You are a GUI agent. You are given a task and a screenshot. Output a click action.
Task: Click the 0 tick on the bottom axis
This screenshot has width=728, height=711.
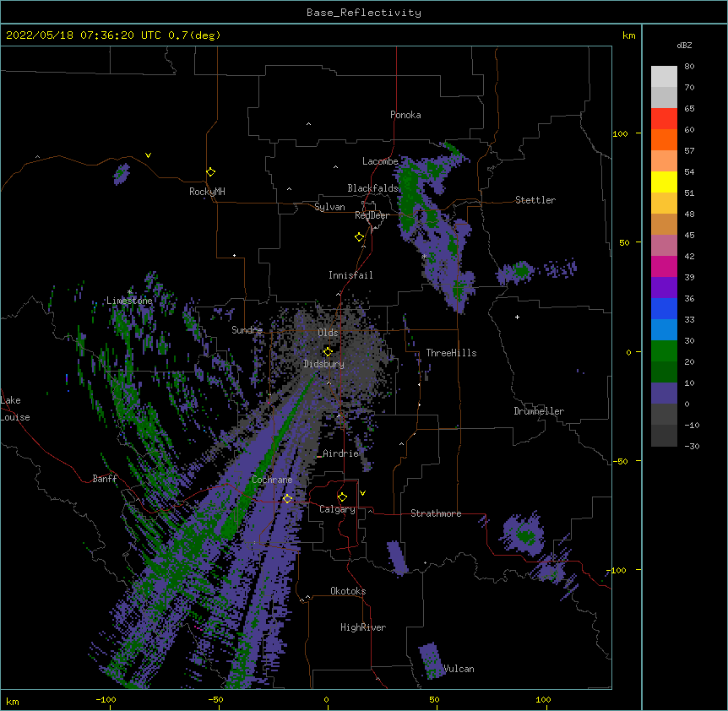(326, 700)
